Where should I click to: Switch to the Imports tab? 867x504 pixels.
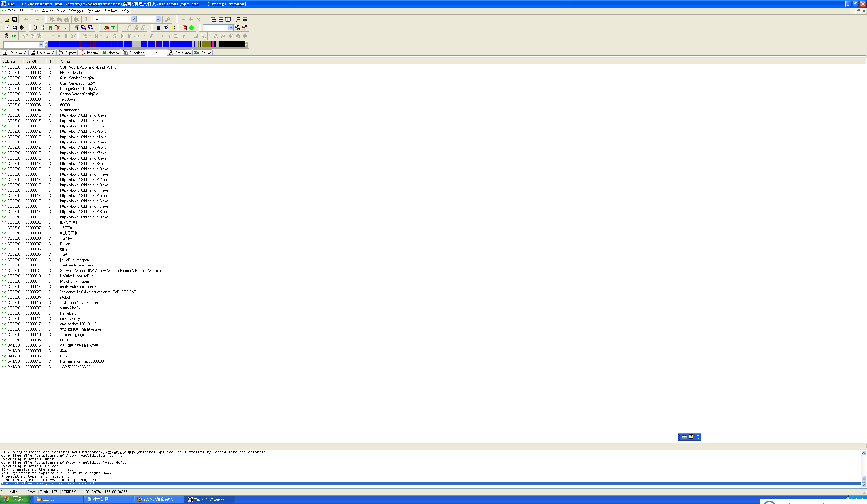point(89,53)
